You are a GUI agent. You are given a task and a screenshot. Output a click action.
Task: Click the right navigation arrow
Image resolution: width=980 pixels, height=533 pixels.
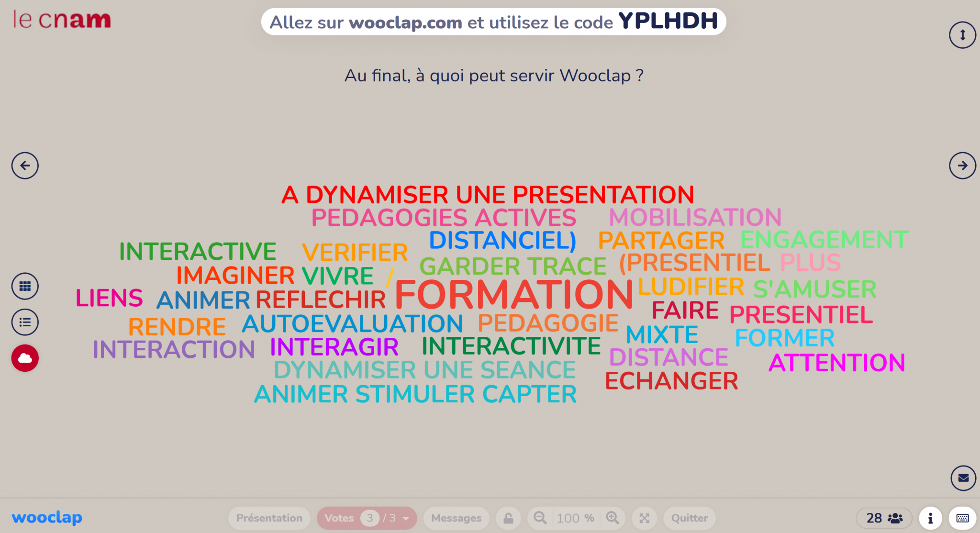click(962, 166)
